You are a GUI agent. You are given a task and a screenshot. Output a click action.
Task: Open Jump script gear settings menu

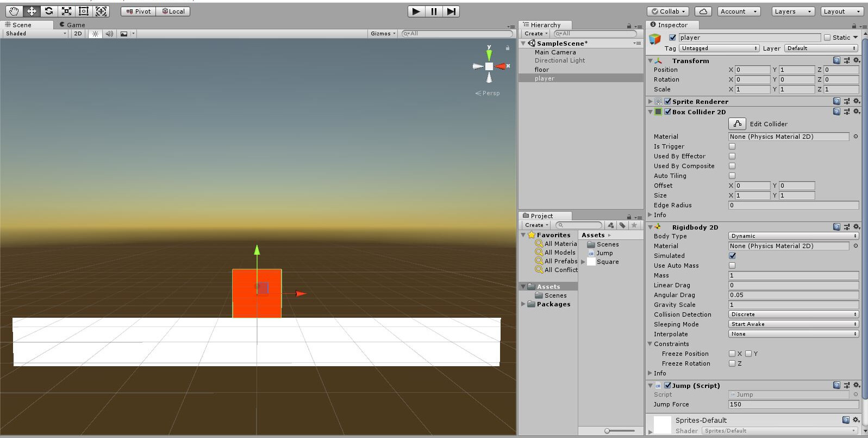click(x=856, y=385)
